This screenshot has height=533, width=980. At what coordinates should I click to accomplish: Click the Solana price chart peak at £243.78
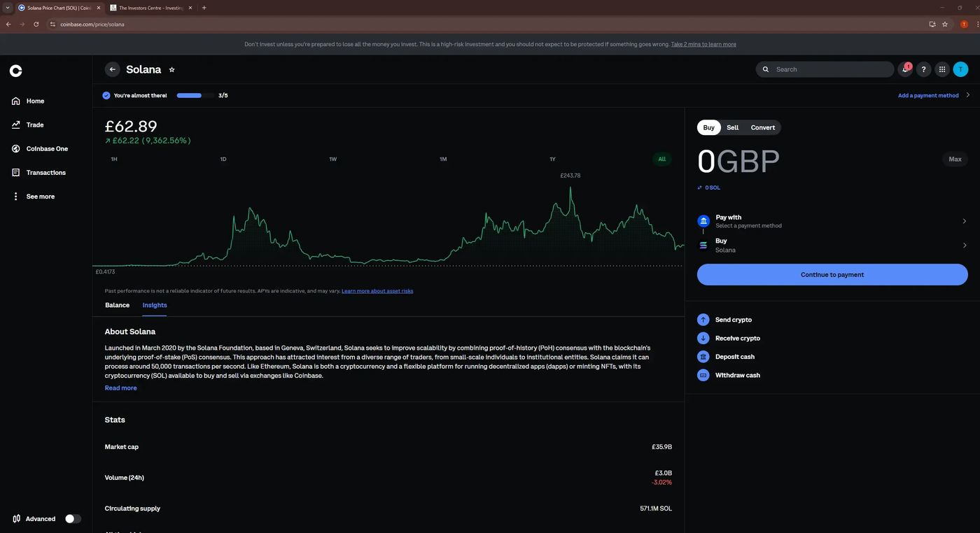pyautogui.click(x=571, y=187)
